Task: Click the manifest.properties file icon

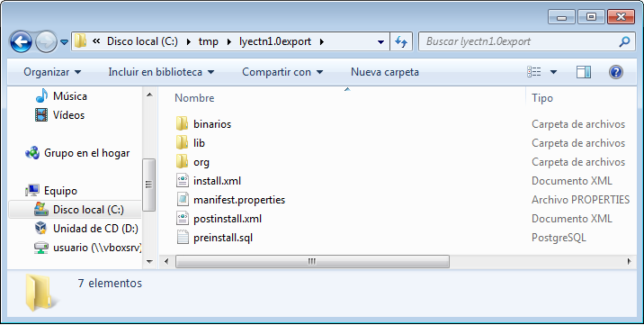Action: 182,200
